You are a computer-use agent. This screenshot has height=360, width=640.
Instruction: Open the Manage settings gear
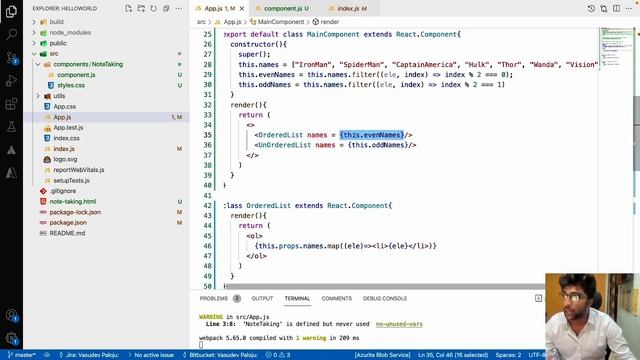(11, 338)
